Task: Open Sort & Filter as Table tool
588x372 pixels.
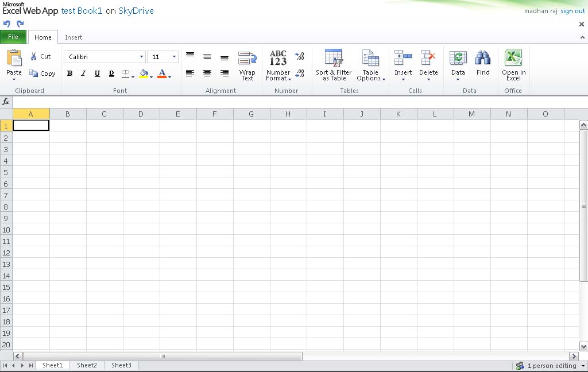Action: pyautogui.click(x=333, y=64)
